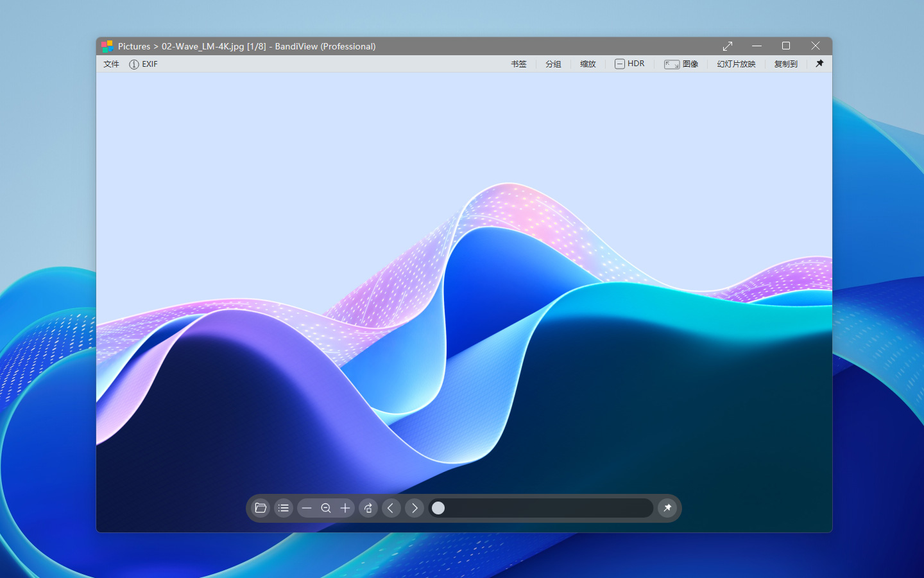The image size is (924, 578).
Task: Rotate the image using rotate icon
Action: point(368,508)
